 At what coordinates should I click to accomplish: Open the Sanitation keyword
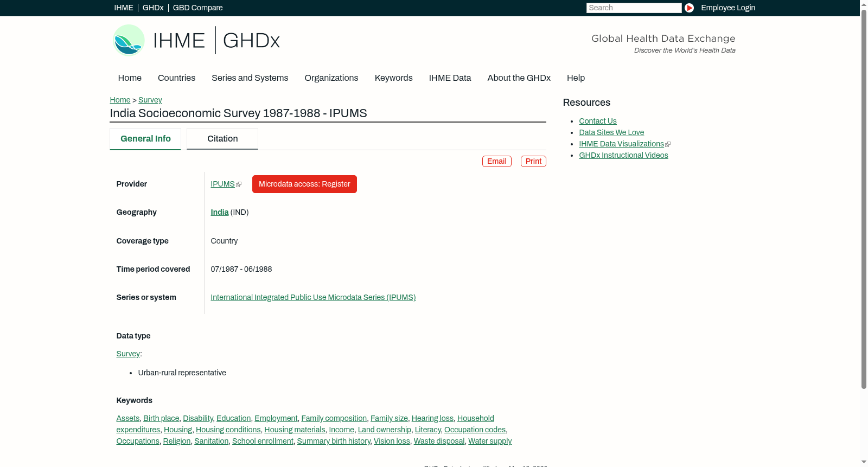pos(212,441)
